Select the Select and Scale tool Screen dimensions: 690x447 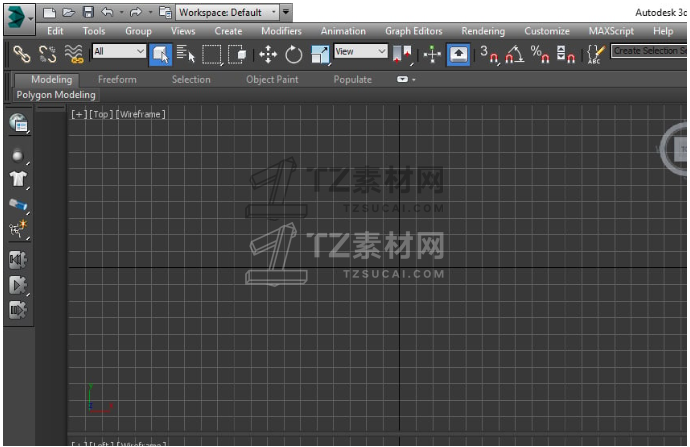click(320, 55)
